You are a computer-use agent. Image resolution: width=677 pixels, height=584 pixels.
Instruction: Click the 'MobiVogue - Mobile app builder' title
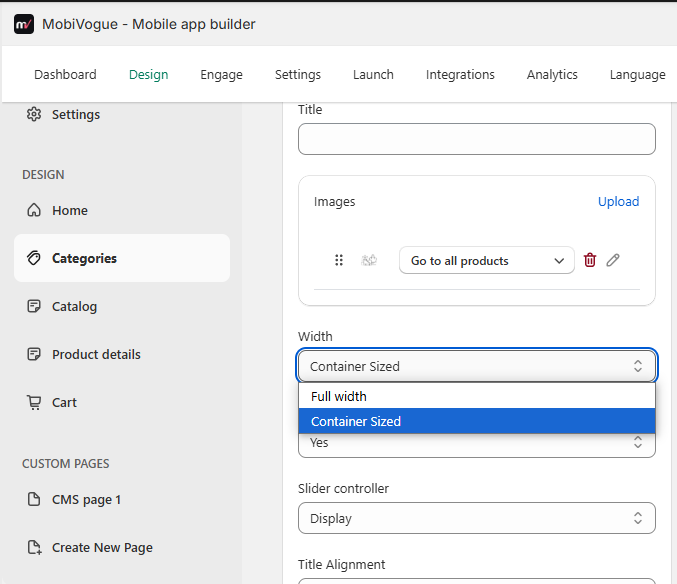pyautogui.click(x=149, y=24)
